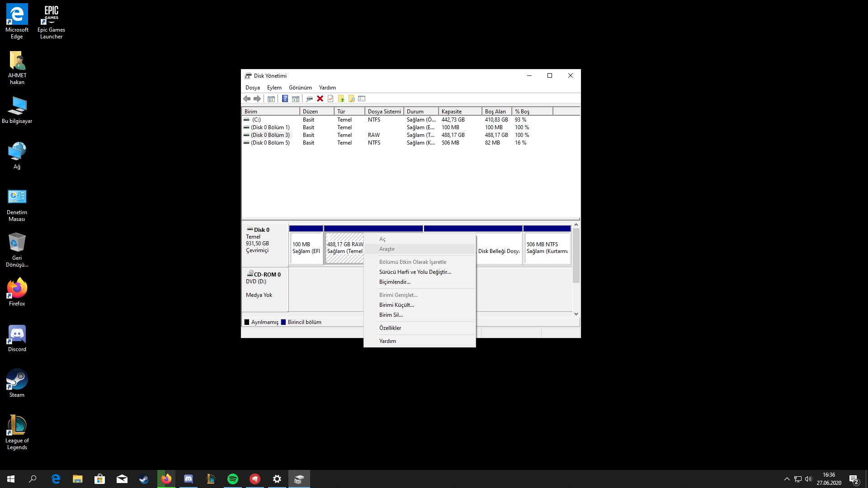The height and width of the screenshot is (488, 868).
Task: Choose Birim Sil... in context menu
Action: 391,315
